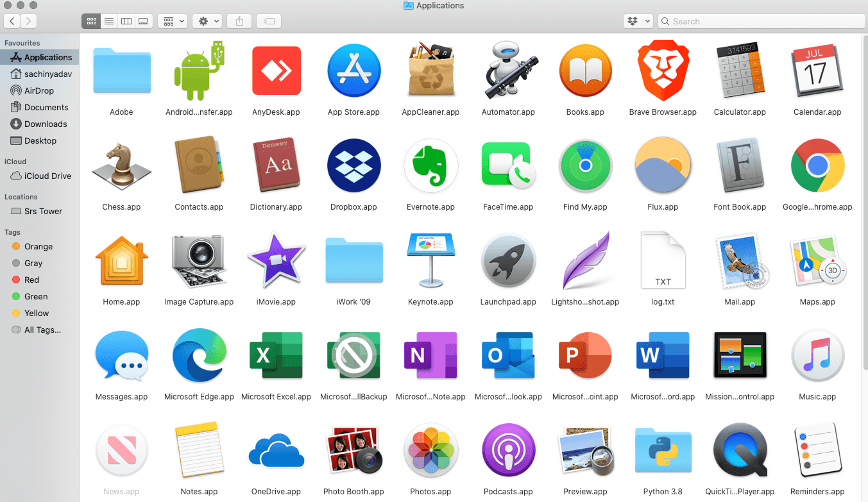The image size is (868, 502).
Task: Open the Dropbox toolbar dropdown
Action: [638, 21]
